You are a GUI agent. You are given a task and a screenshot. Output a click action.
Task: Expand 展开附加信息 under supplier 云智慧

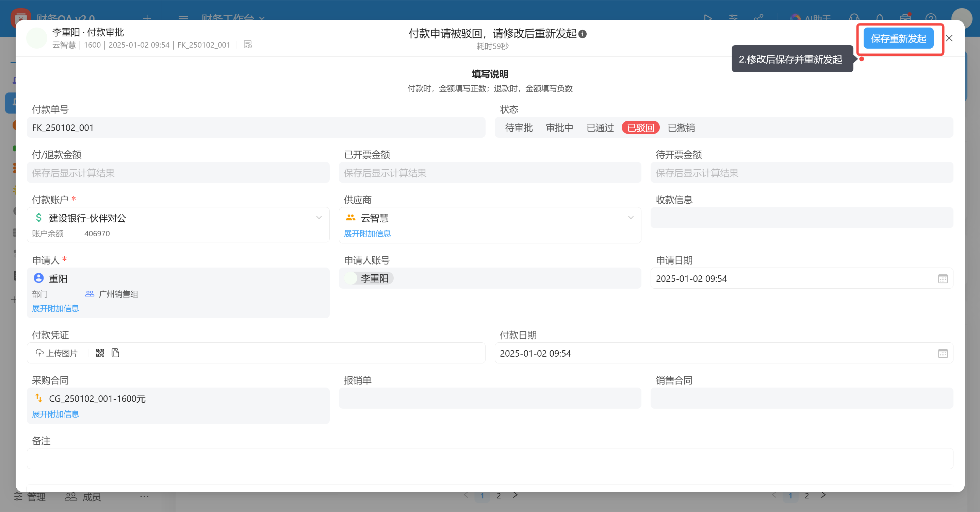(367, 234)
